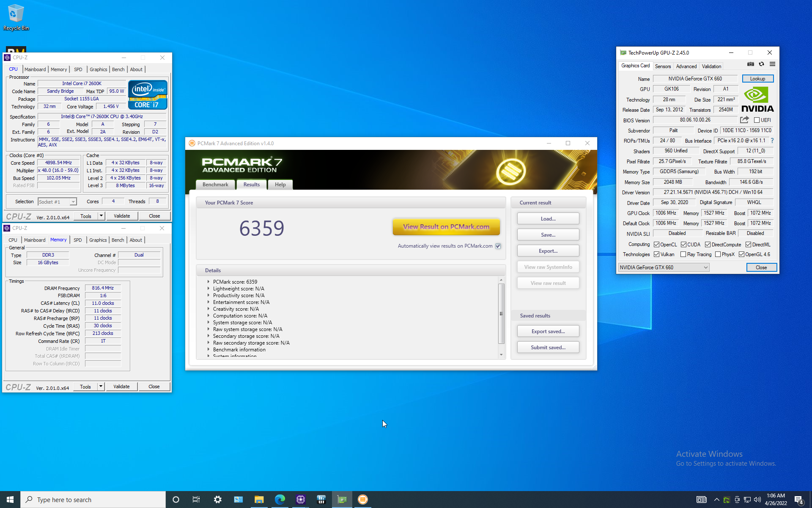Launch Microsoft Edge from the taskbar
The image size is (812, 508).
pos(280,500)
